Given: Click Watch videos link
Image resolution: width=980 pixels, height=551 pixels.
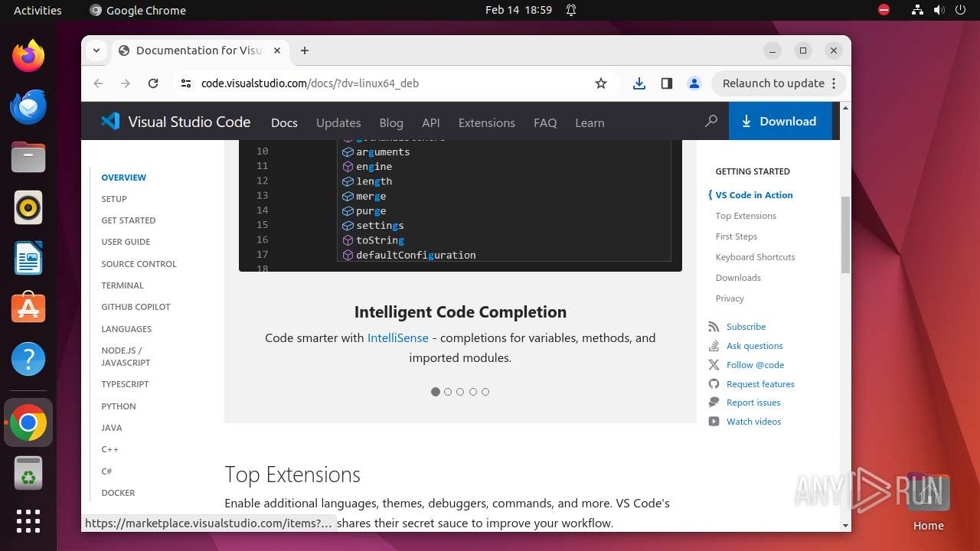Looking at the screenshot, I should pyautogui.click(x=745, y=422).
